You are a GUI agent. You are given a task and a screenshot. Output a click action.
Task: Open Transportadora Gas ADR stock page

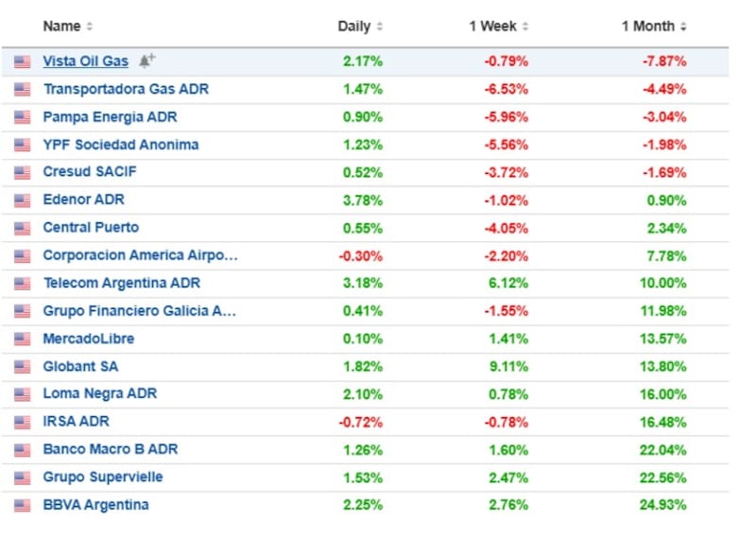point(126,89)
